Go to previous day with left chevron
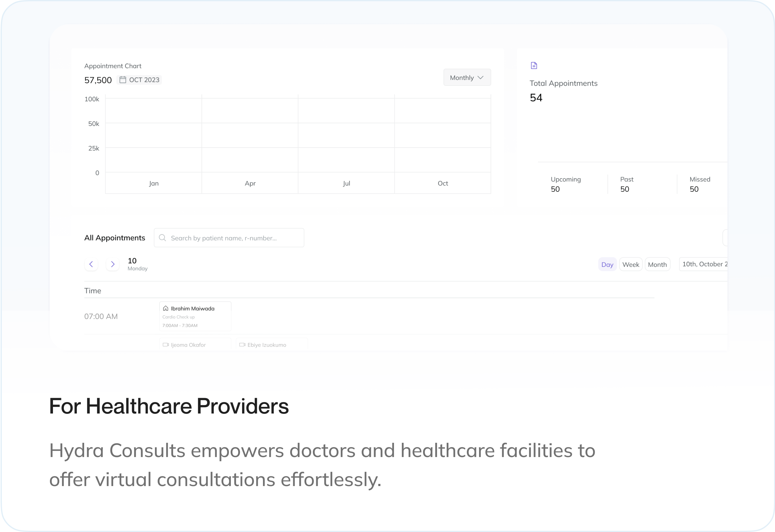Screen dimensions: 775x532 pyautogui.click(x=91, y=264)
